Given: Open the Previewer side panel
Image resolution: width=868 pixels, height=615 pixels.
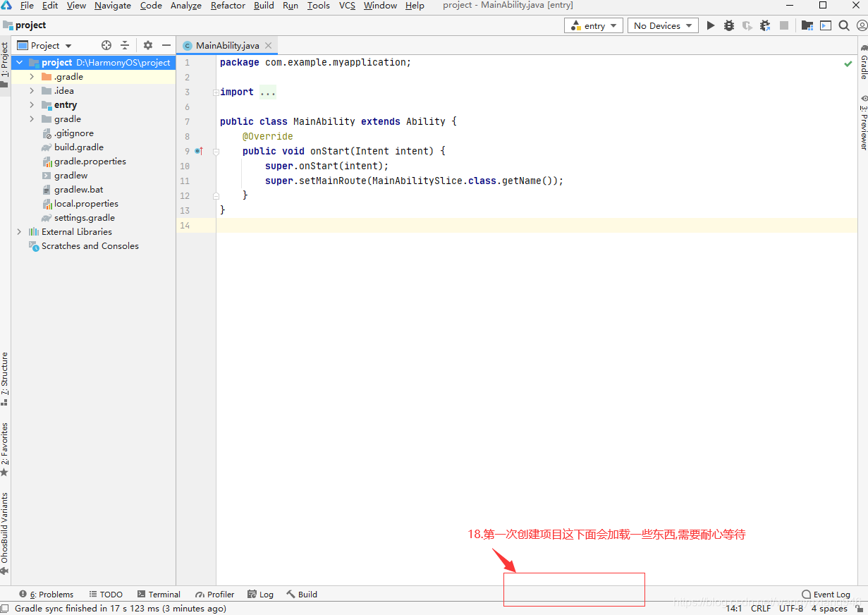Looking at the screenshot, I should [x=863, y=122].
